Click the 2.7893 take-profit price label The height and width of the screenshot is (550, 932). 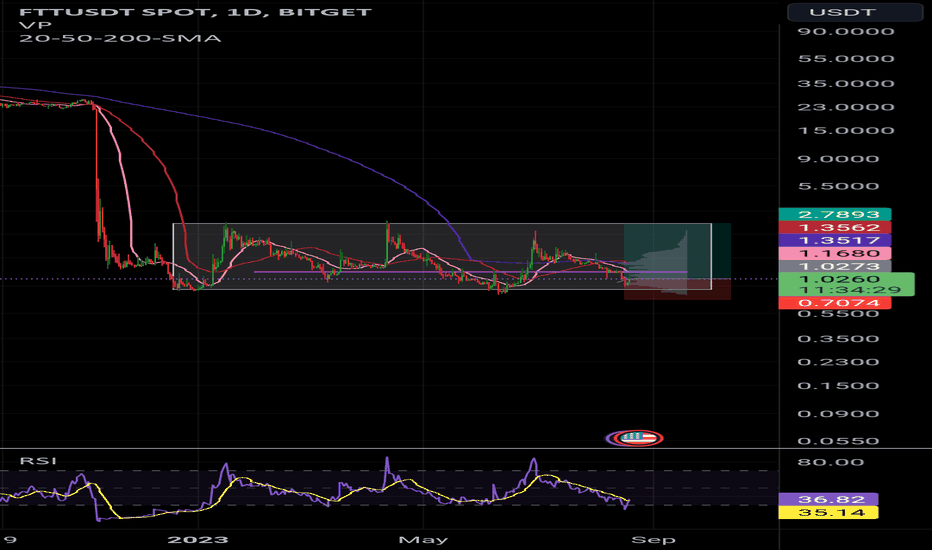pos(835,215)
